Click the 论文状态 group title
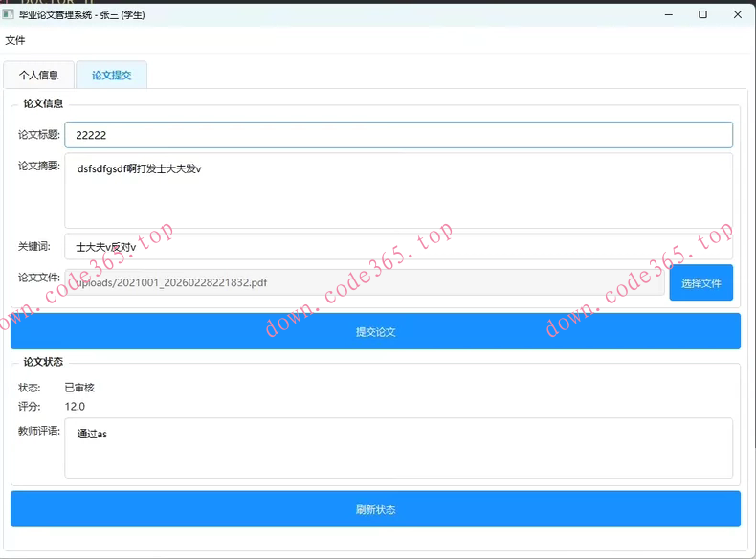 pos(43,362)
